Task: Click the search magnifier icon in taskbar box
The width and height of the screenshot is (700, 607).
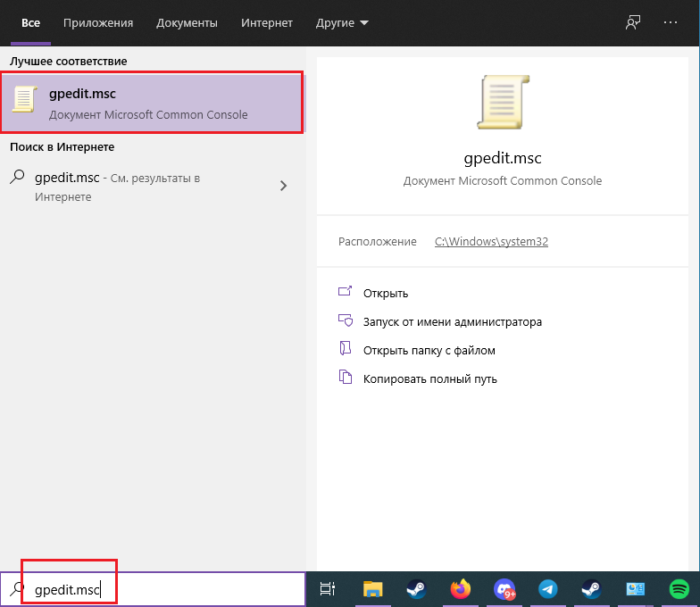Action: coord(16,589)
